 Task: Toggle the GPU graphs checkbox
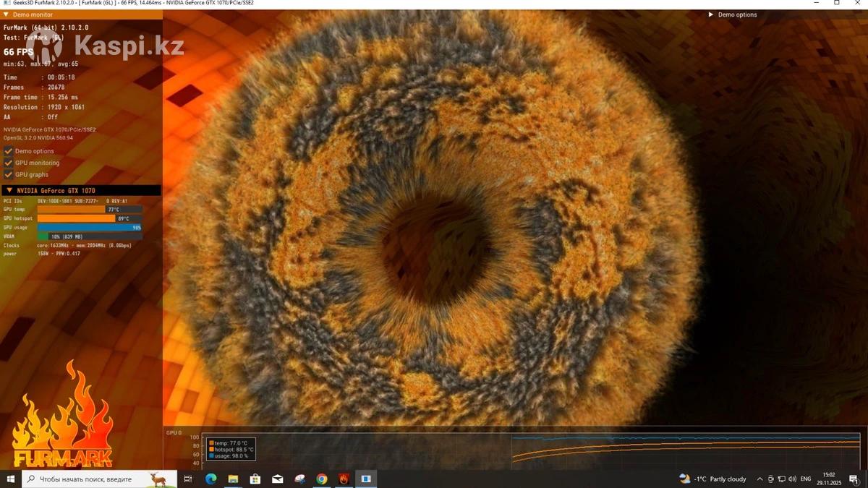9,174
